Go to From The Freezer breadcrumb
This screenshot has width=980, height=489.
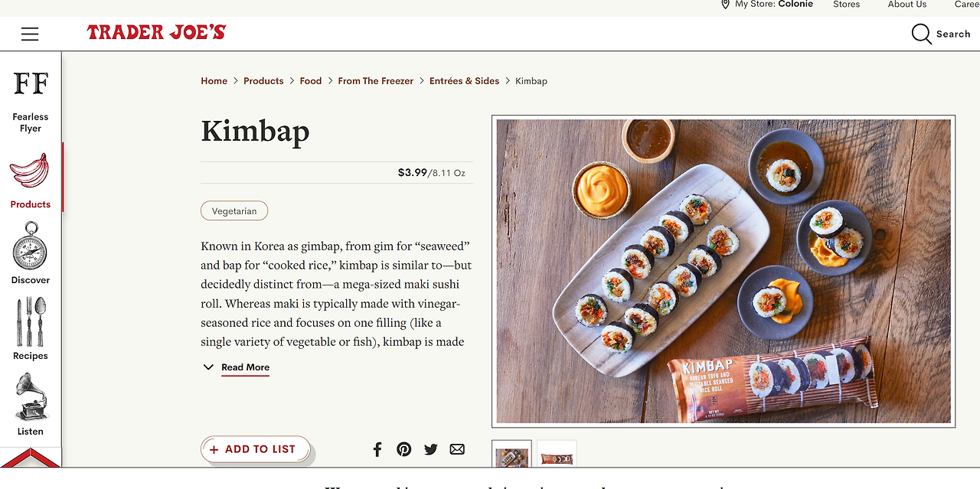376,81
